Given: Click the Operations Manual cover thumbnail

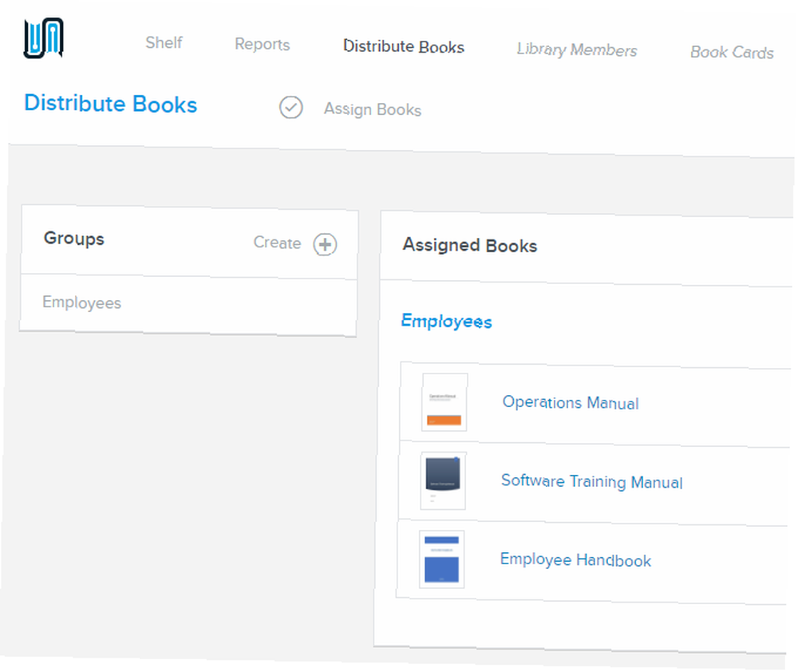Looking at the screenshot, I should tap(444, 402).
